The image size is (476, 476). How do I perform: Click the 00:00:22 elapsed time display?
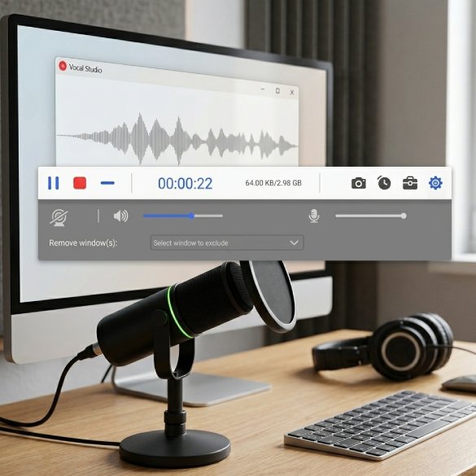click(186, 183)
